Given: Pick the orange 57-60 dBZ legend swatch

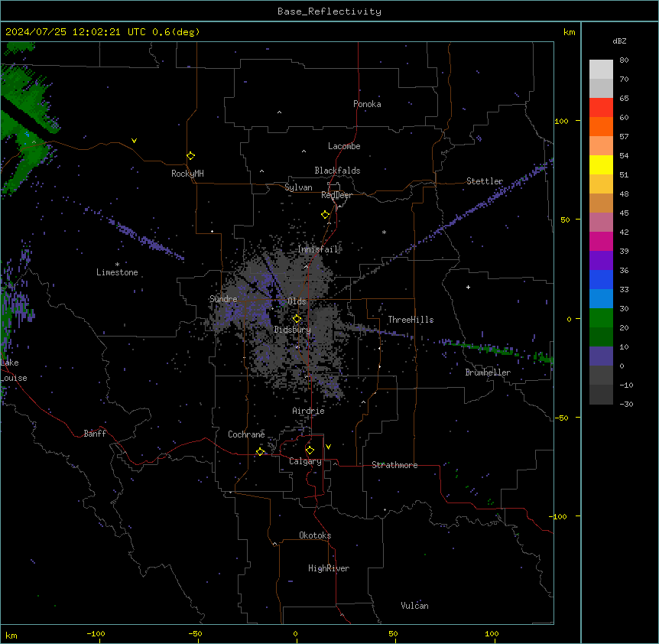Looking at the screenshot, I should point(601,126).
